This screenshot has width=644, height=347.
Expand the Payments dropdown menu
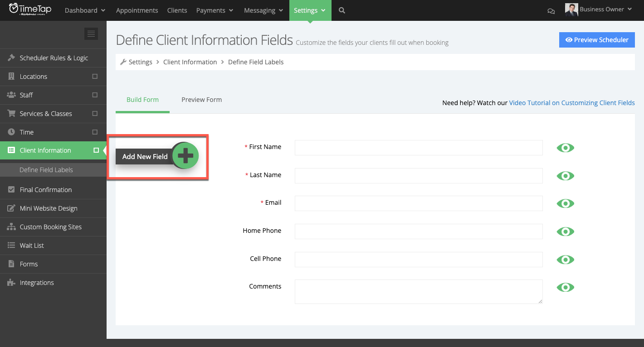coord(215,10)
